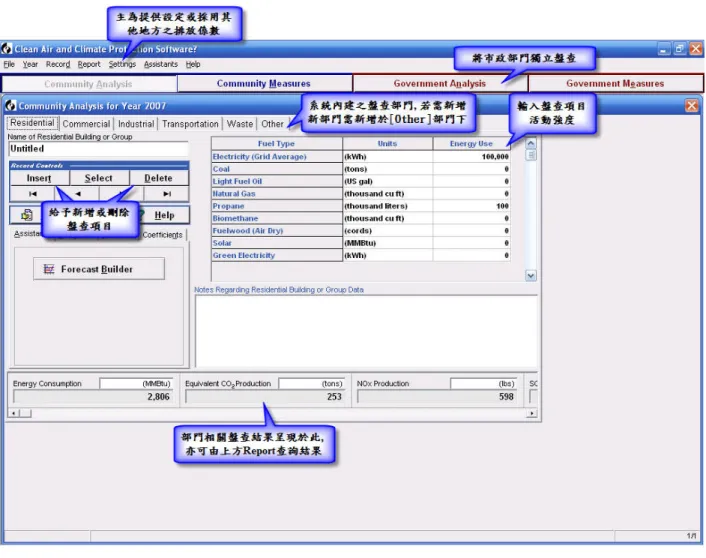
Task: Click Electricity energy use value 100,000
Action: 471,157
